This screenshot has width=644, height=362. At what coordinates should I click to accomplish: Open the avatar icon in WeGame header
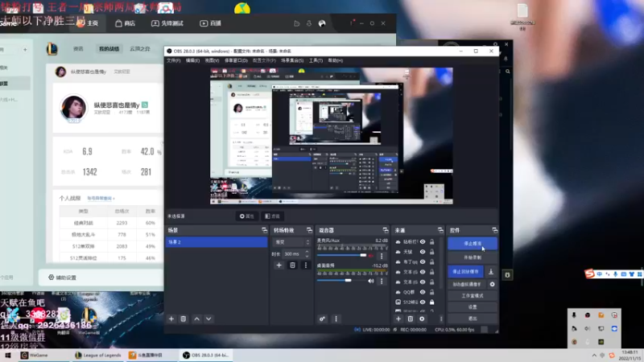[322, 23]
